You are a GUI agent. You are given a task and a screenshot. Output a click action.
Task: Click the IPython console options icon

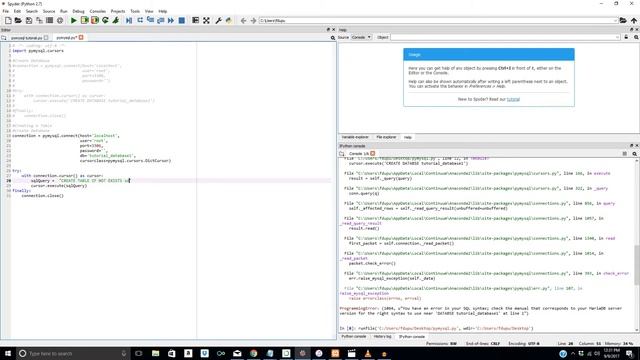point(634,154)
